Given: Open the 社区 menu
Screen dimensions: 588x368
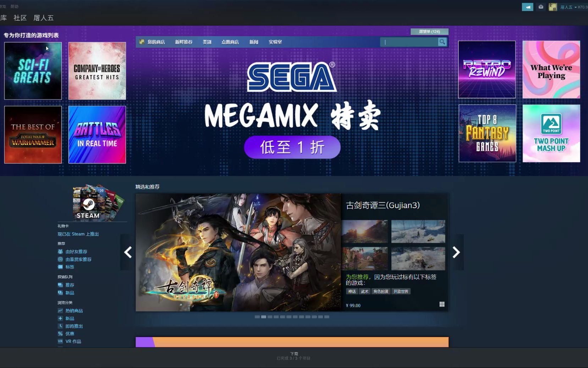Looking at the screenshot, I should 20,18.
